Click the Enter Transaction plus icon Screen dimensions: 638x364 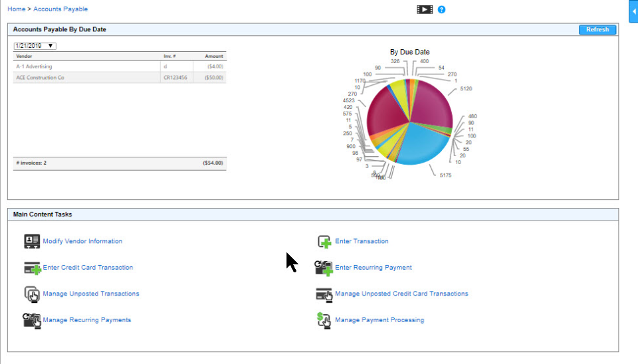(x=324, y=242)
